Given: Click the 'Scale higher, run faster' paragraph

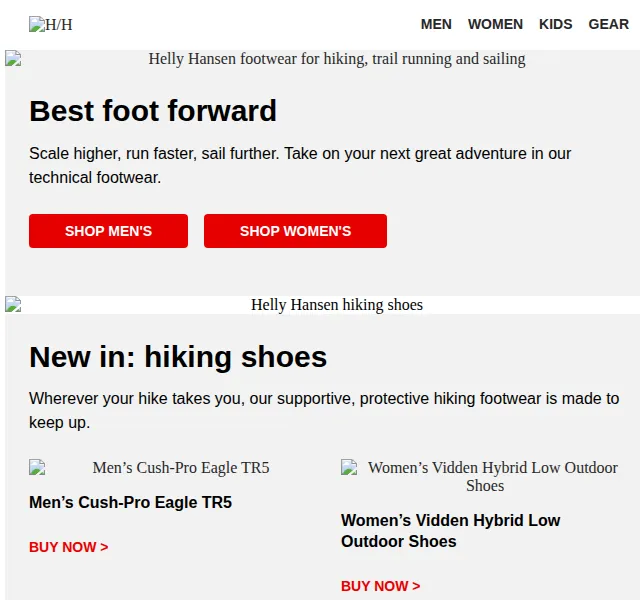Looking at the screenshot, I should pos(300,166).
